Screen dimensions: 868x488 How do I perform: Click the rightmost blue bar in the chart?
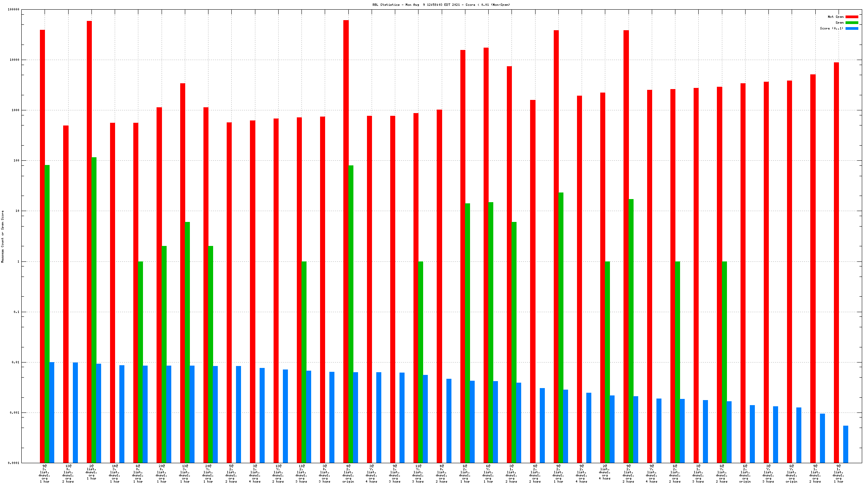tap(846, 444)
